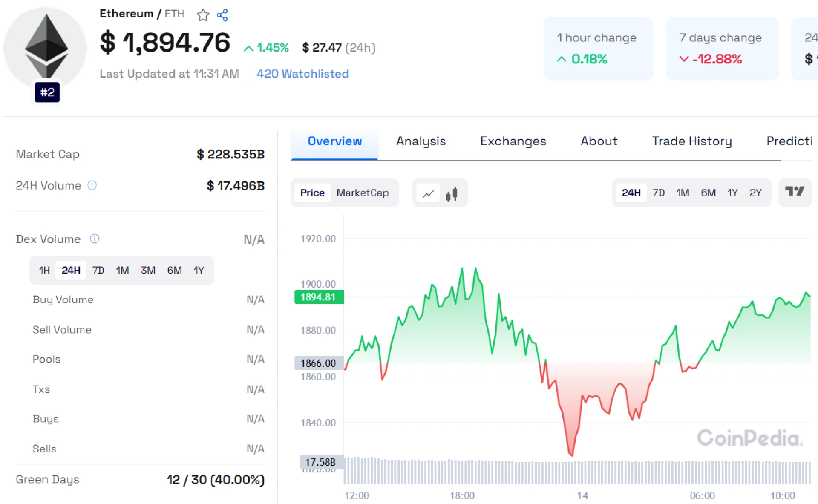Viewport: 818px width, 504px height.
Task: Click the 1894.81 price marker on chart
Action: click(319, 297)
